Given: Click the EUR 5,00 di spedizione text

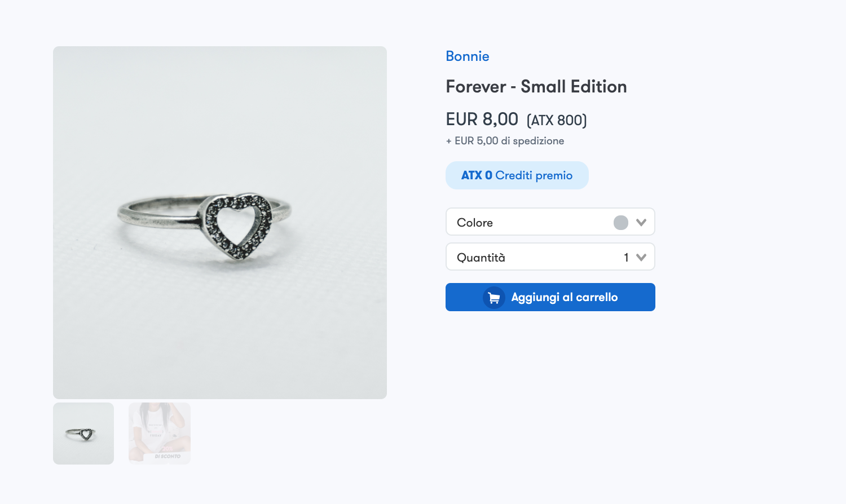Looking at the screenshot, I should click(505, 141).
